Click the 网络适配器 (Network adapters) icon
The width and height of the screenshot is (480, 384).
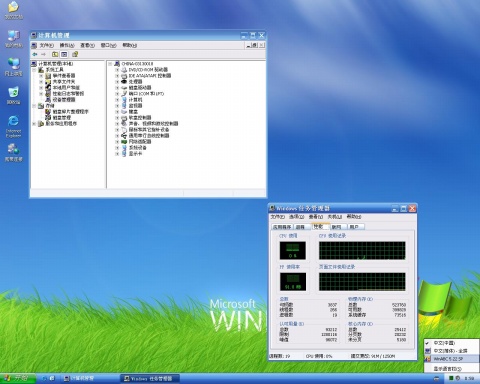[x=124, y=142]
